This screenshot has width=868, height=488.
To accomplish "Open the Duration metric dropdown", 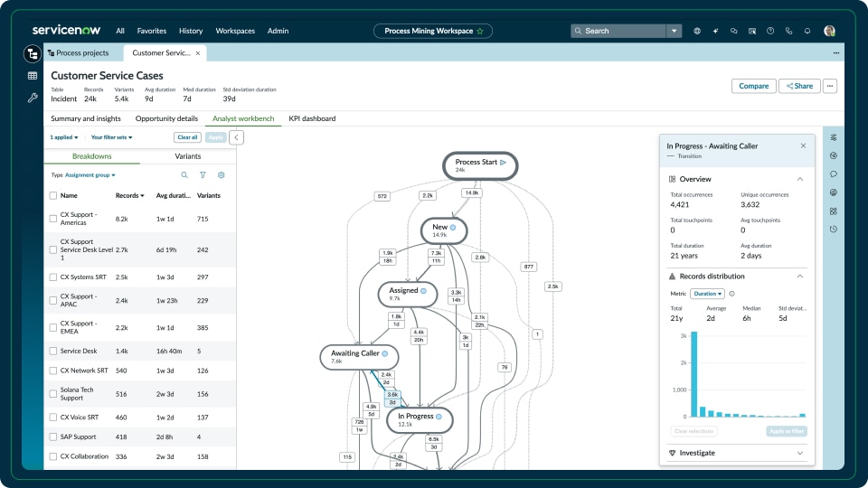I will pos(707,294).
